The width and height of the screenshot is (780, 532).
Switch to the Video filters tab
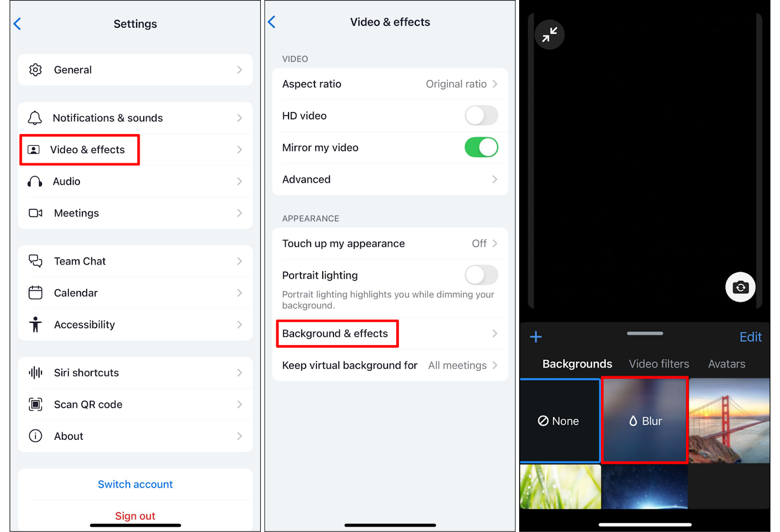click(x=659, y=364)
